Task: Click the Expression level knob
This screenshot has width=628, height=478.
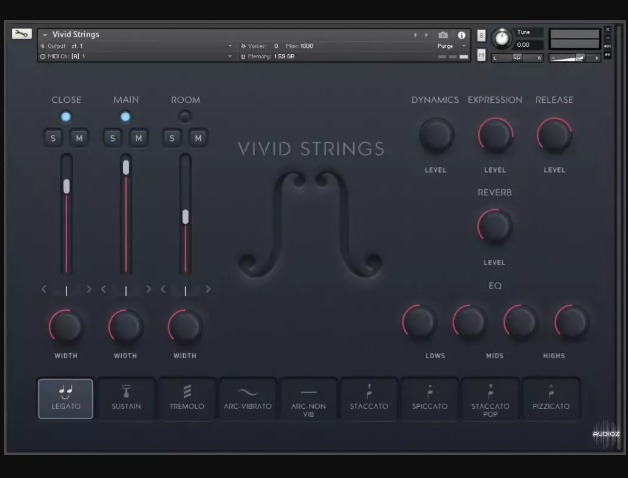Action: coord(495,135)
